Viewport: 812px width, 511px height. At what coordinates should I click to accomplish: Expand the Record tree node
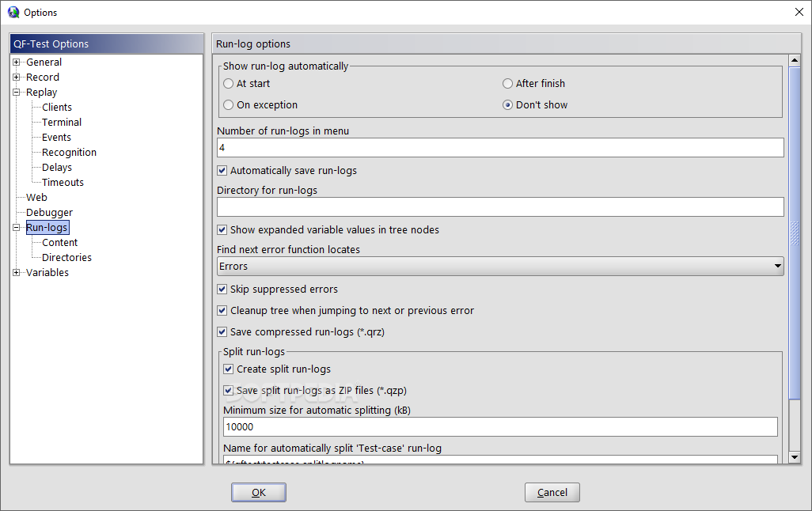(16, 78)
